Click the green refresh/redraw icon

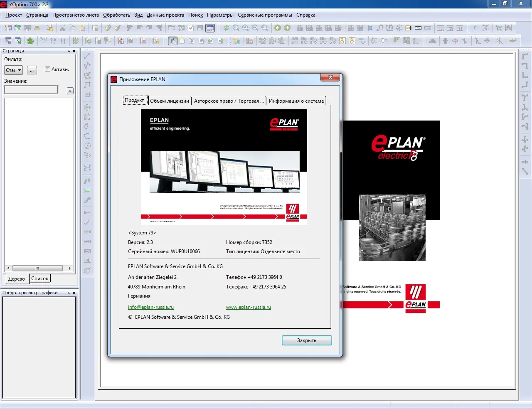(227, 28)
